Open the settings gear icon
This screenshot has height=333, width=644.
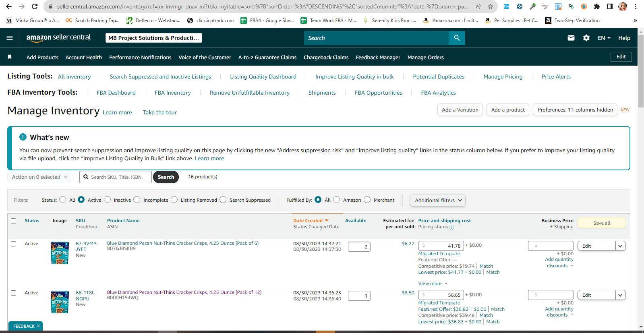[x=586, y=38]
